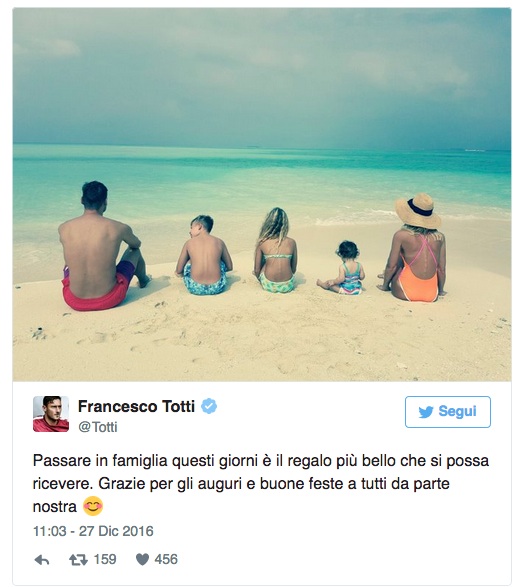Retweet using the retweet arrows icon
The image size is (517, 587).
point(78,560)
